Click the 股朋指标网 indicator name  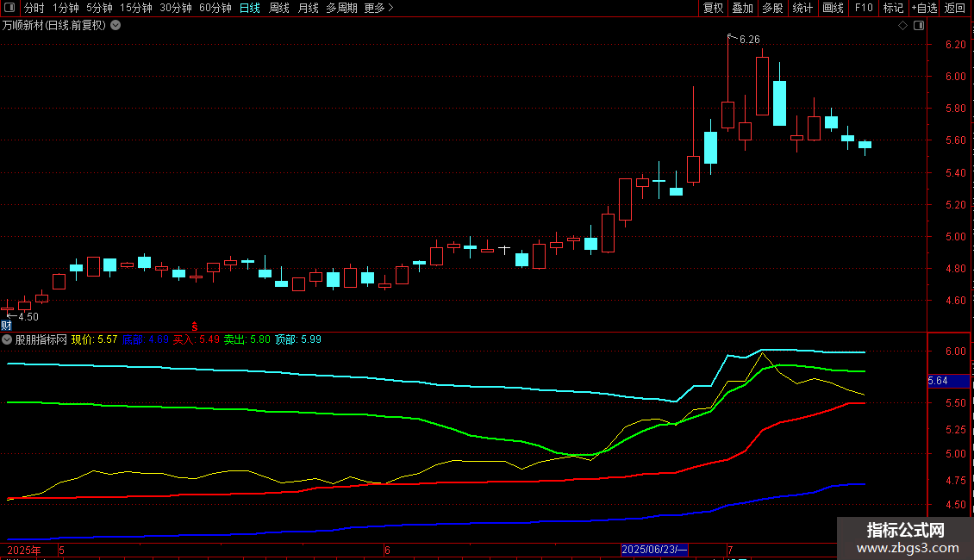point(41,339)
